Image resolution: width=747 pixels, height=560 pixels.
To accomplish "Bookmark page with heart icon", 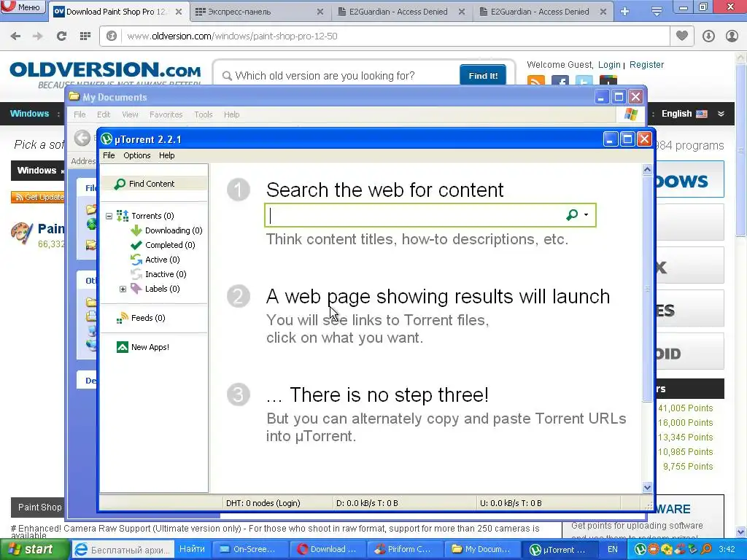I will point(682,36).
